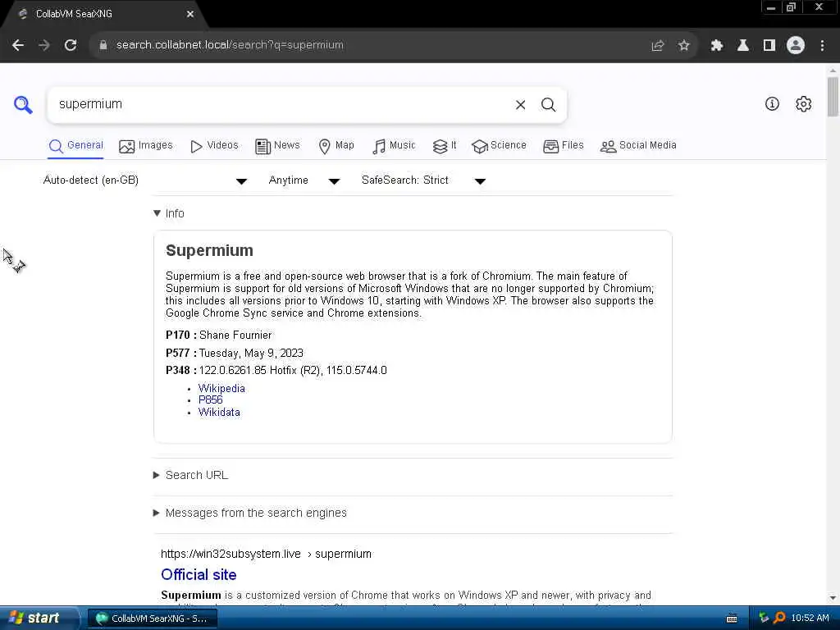
Task: Close the CollabVM SearXNG tab
Action: [190, 14]
